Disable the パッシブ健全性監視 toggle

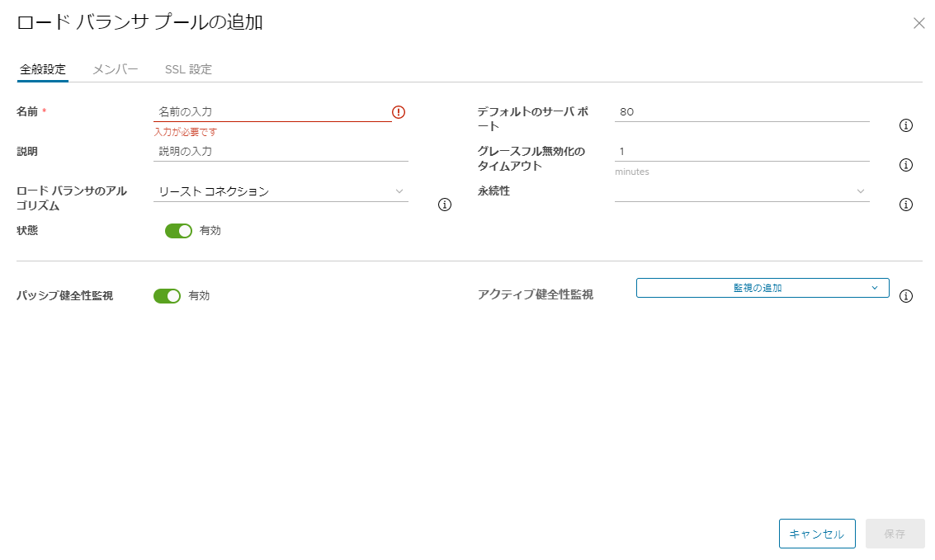(x=167, y=296)
